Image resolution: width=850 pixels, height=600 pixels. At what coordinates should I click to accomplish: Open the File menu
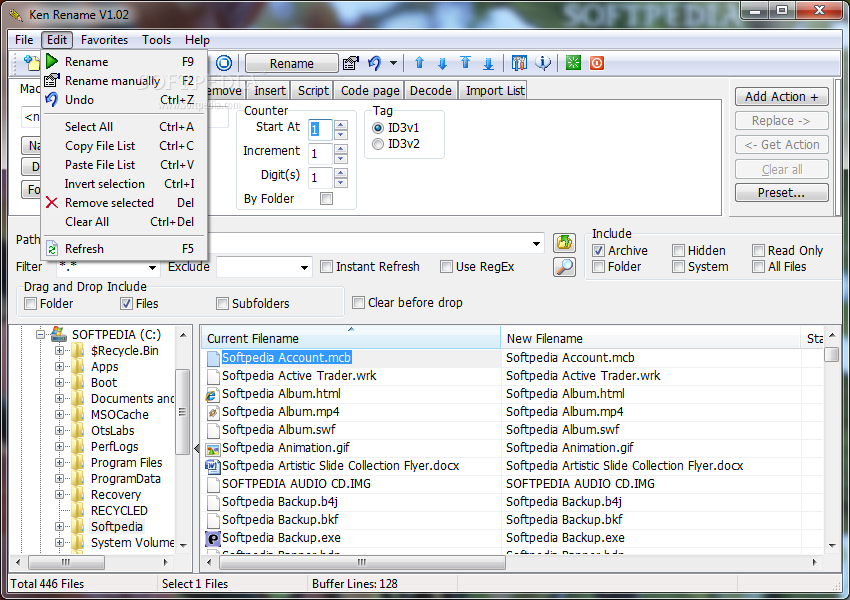tap(24, 40)
